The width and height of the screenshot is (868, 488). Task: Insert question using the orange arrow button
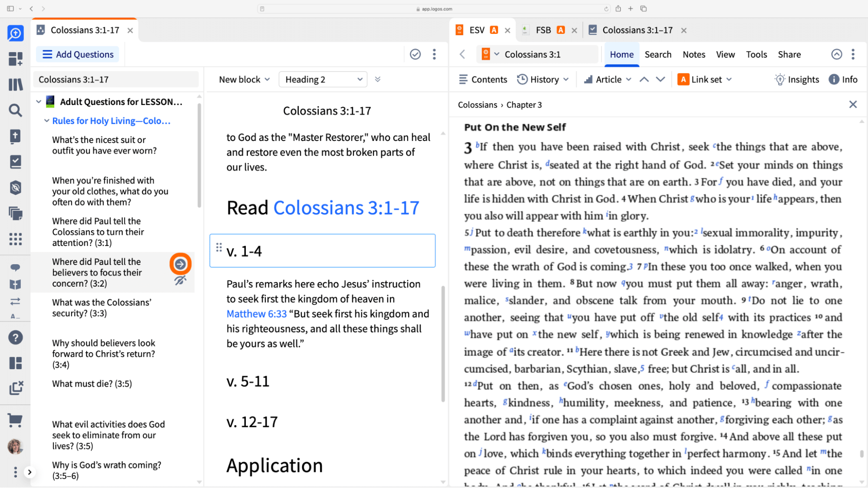click(180, 264)
